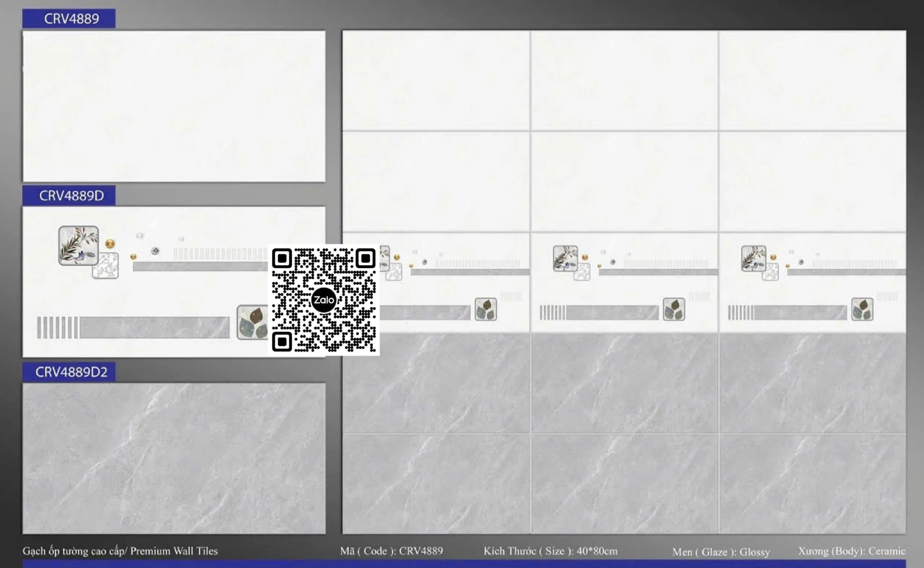Screen dimensions: 924x568
Task: Click the Size 40*80cm text
Action: (550, 551)
